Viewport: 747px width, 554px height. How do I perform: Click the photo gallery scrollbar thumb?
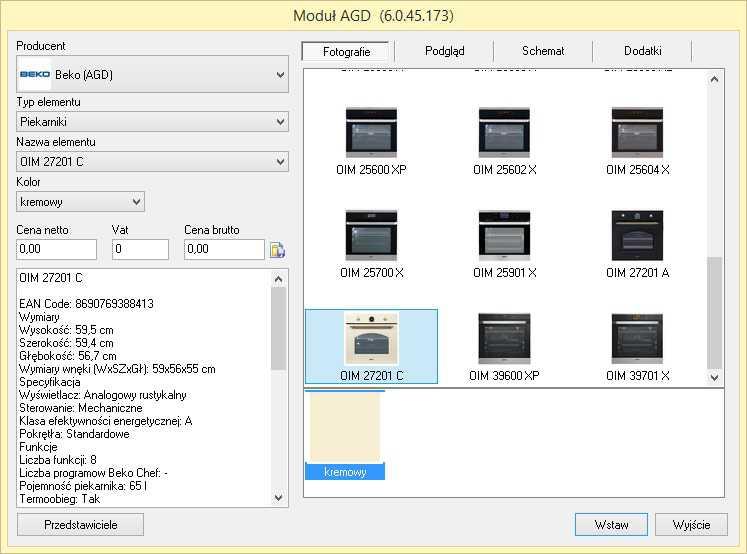point(714,313)
